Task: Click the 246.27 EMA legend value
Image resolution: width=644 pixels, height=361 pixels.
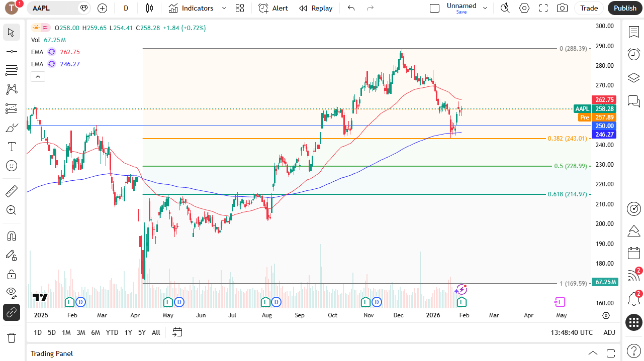Action: (x=70, y=64)
